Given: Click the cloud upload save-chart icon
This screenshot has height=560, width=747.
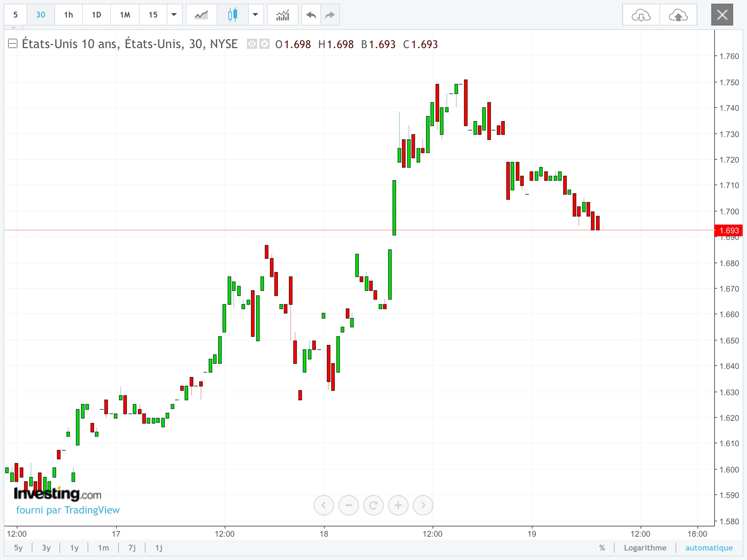Looking at the screenshot, I should point(678,15).
